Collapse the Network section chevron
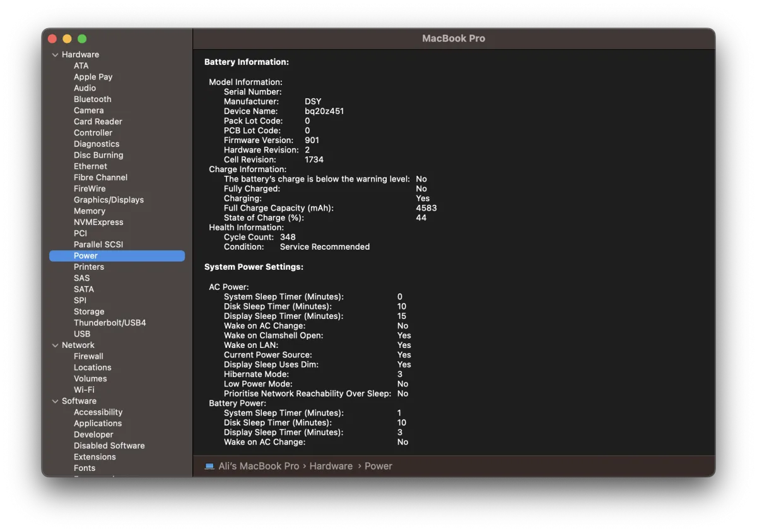Viewport: 757px width, 532px height. 56,345
